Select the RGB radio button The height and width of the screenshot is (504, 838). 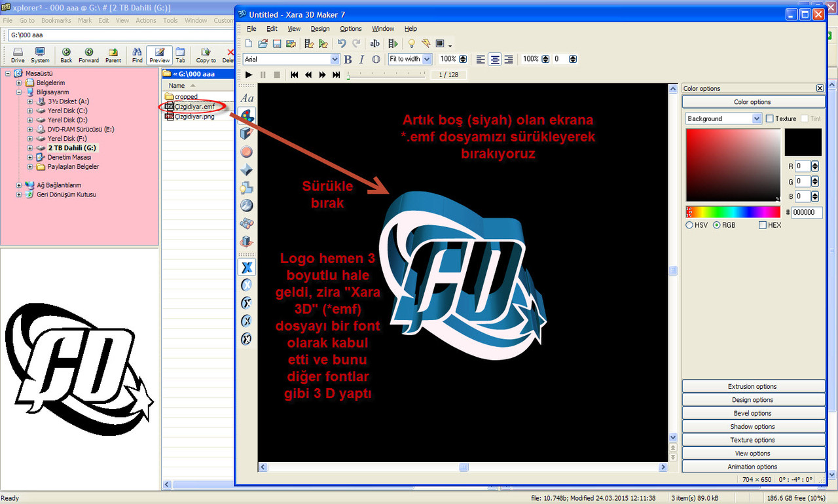point(717,225)
